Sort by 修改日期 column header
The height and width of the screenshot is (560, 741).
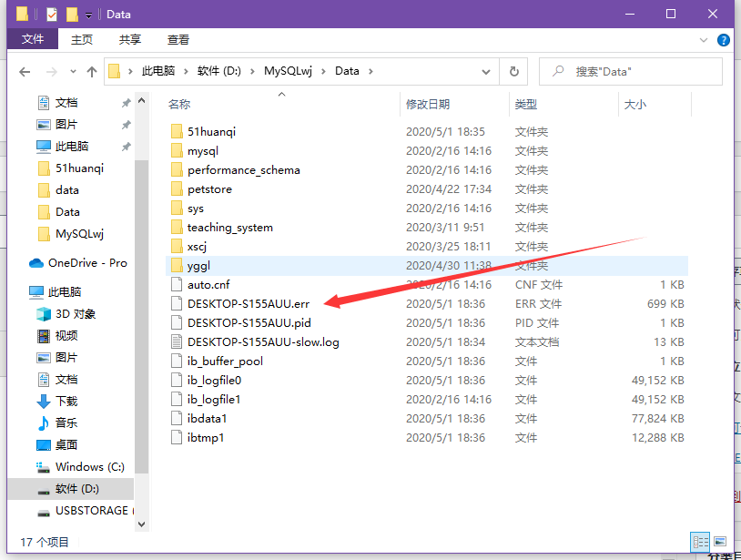pyautogui.click(x=428, y=105)
